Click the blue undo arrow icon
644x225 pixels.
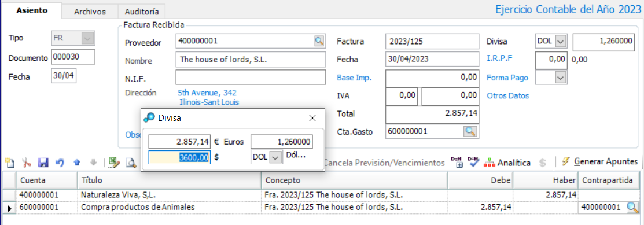tap(60, 163)
